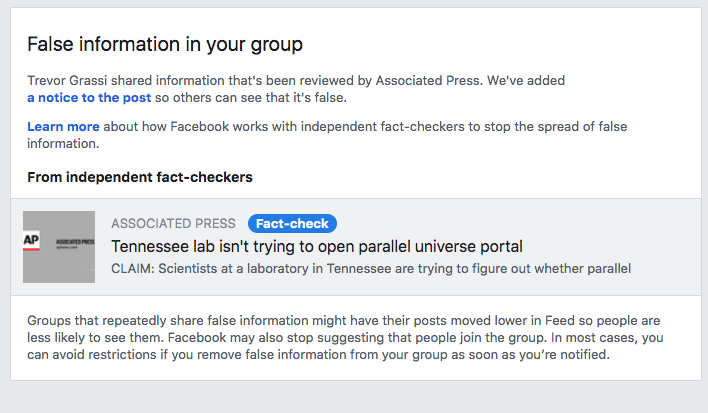Click "so others can see that it's false" text
The width and height of the screenshot is (708, 413).
coord(251,97)
